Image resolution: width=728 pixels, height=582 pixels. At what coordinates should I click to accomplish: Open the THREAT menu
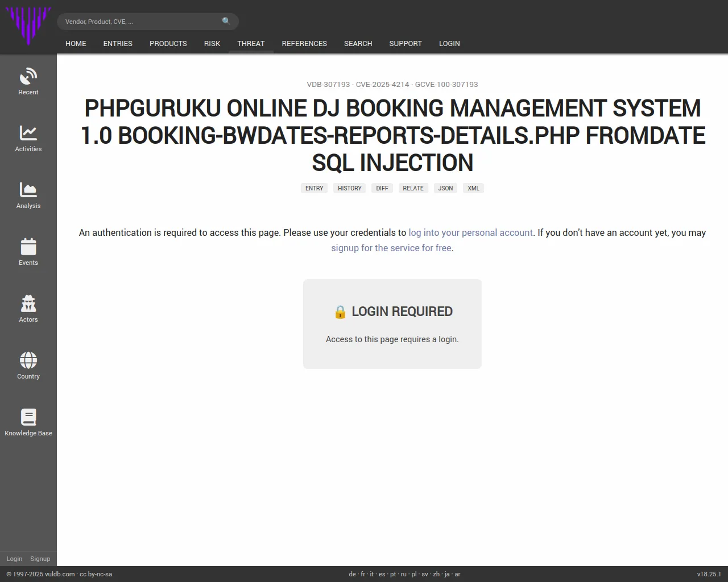click(251, 43)
